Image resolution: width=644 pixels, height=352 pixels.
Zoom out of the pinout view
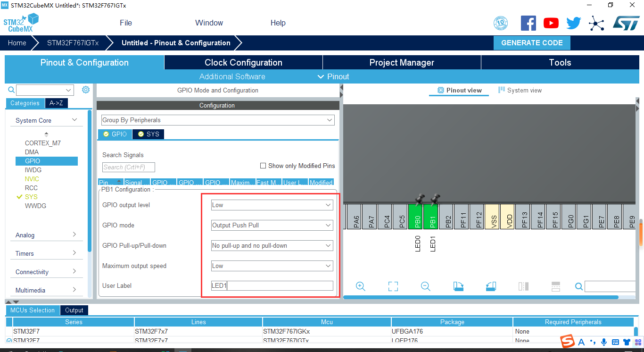[426, 286]
